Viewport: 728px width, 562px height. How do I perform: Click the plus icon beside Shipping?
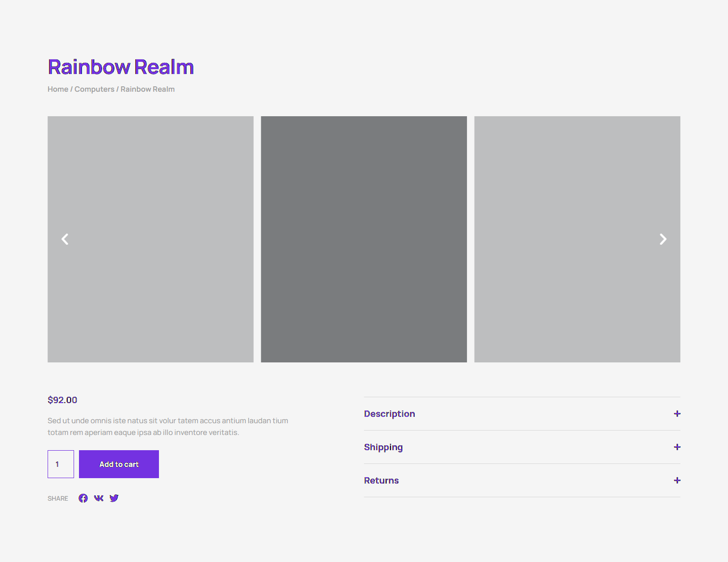click(677, 447)
